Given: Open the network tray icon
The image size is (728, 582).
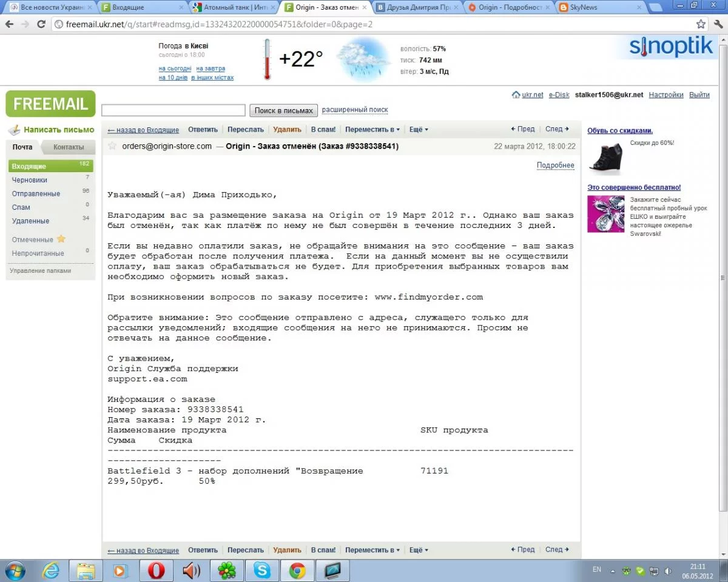Looking at the screenshot, I should point(654,570).
